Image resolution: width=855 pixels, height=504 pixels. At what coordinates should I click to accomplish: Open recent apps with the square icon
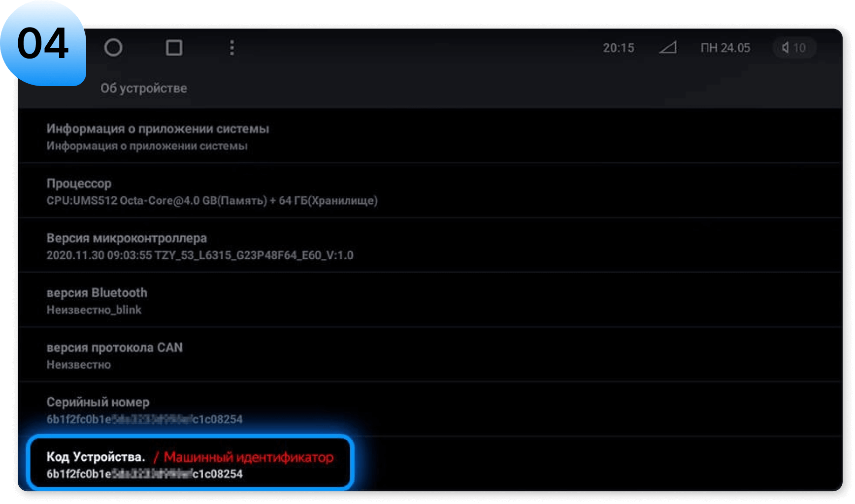click(x=174, y=48)
